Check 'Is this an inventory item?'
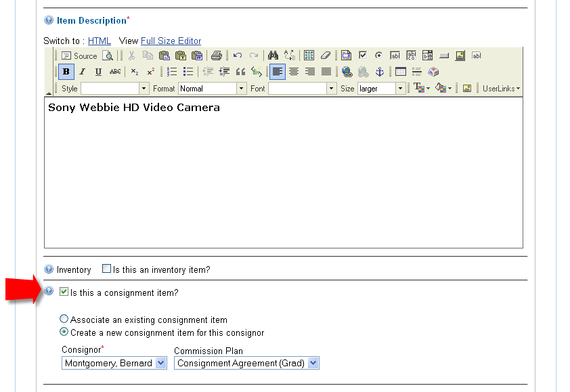Viewport: 570px width, 392px height. point(106,269)
